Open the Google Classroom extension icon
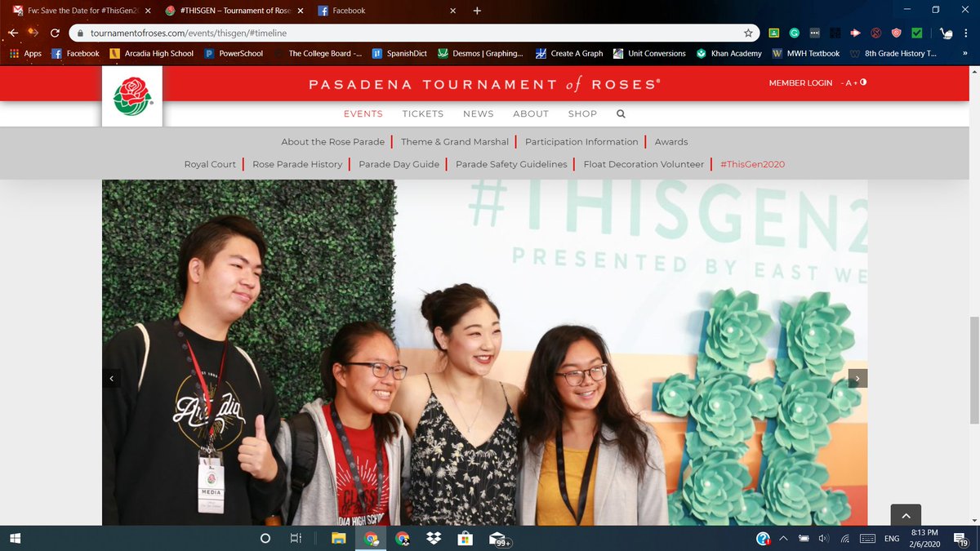This screenshot has height=551, width=980. (x=773, y=33)
